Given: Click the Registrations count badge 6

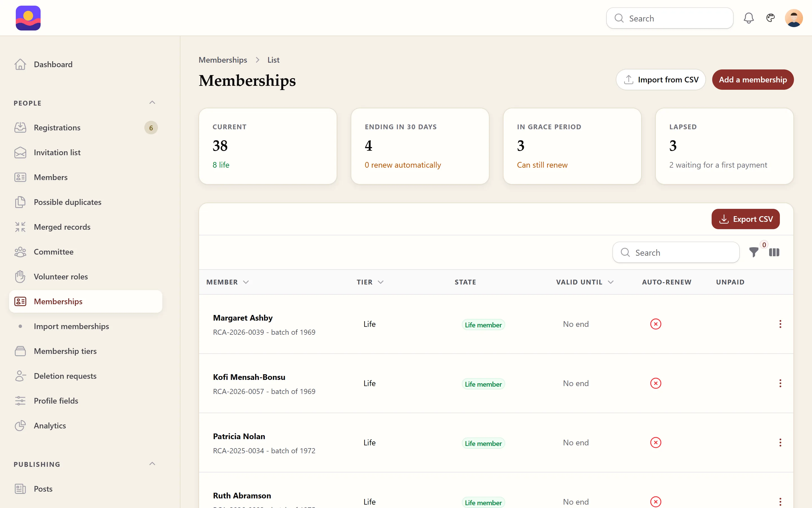Looking at the screenshot, I should [x=151, y=128].
